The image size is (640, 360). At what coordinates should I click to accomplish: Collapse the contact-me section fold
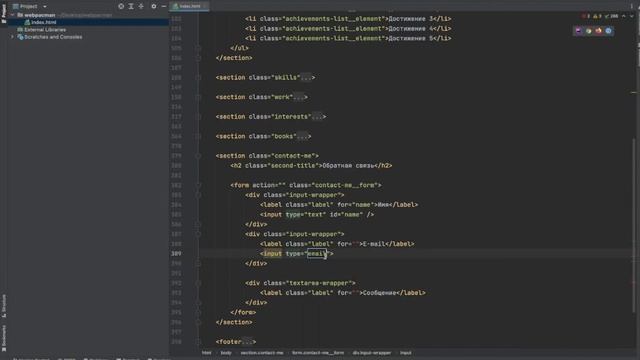(198, 156)
